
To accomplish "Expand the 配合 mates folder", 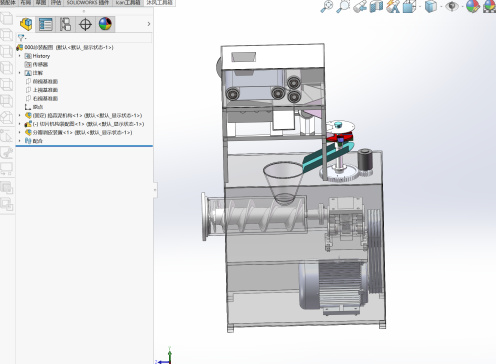I will [x=20, y=141].
